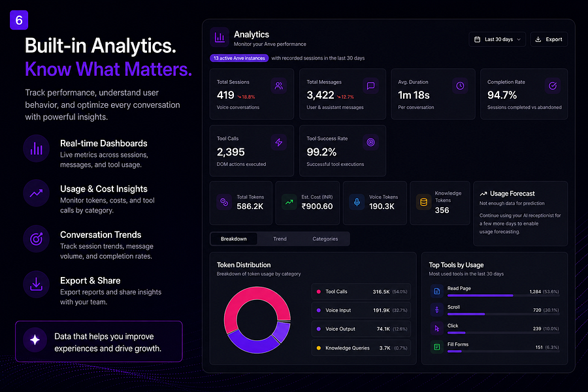
Task: Click the red 18.8% sessions change indicator
Action: (246, 97)
